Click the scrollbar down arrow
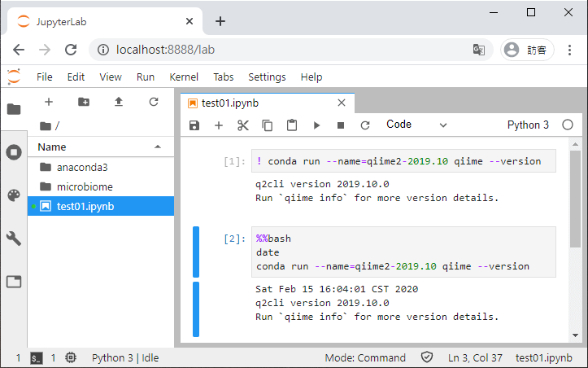Viewport: 588px width, 368px height. pyautogui.click(x=575, y=335)
